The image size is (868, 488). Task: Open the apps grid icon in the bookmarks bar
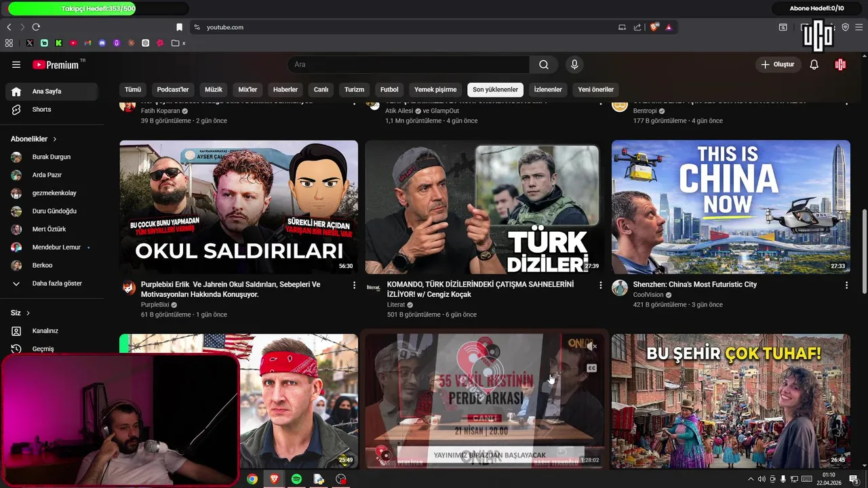coord(9,43)
